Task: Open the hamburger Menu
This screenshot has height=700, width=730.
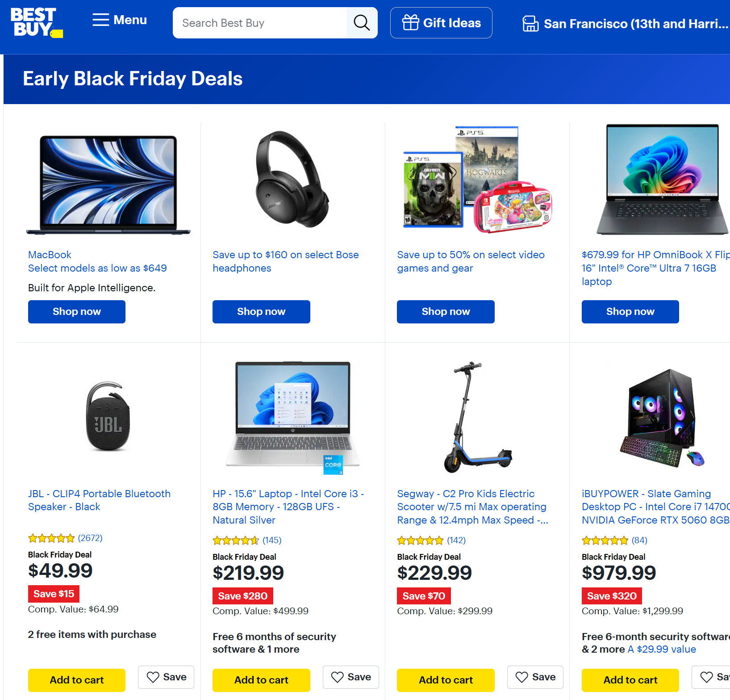Action: (x=119, y=20)
